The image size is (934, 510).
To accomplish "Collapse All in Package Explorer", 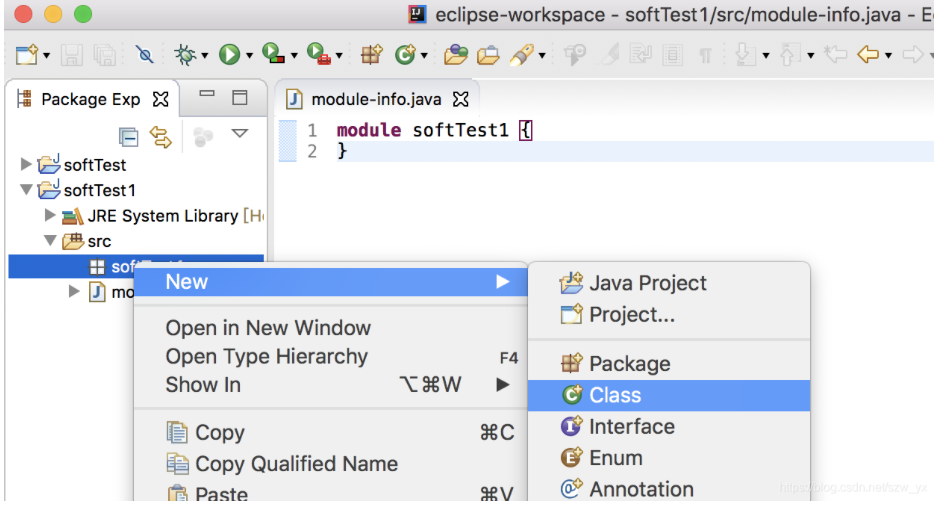I will [129, 136].
